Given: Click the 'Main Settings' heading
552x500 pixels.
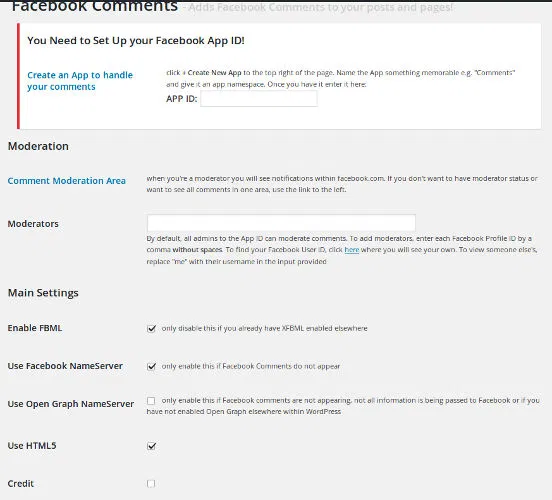Looking at the screenshot, I should click(43, 293).
